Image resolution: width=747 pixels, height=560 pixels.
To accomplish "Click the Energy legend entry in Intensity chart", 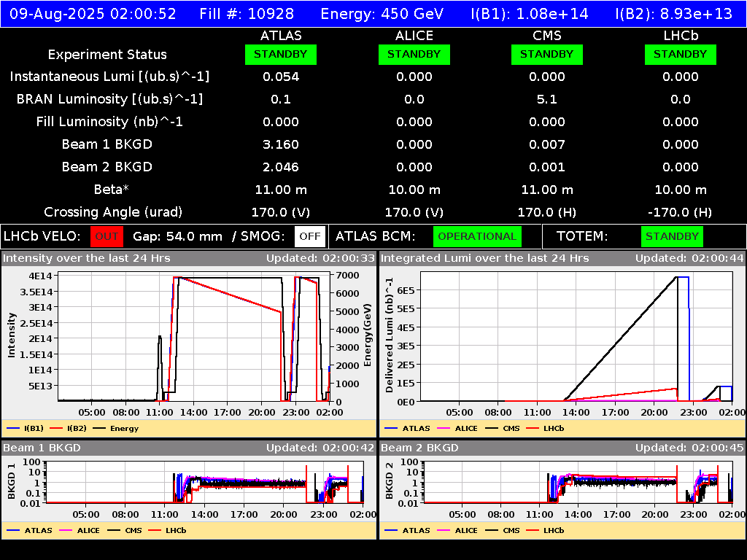I will 116,428.
